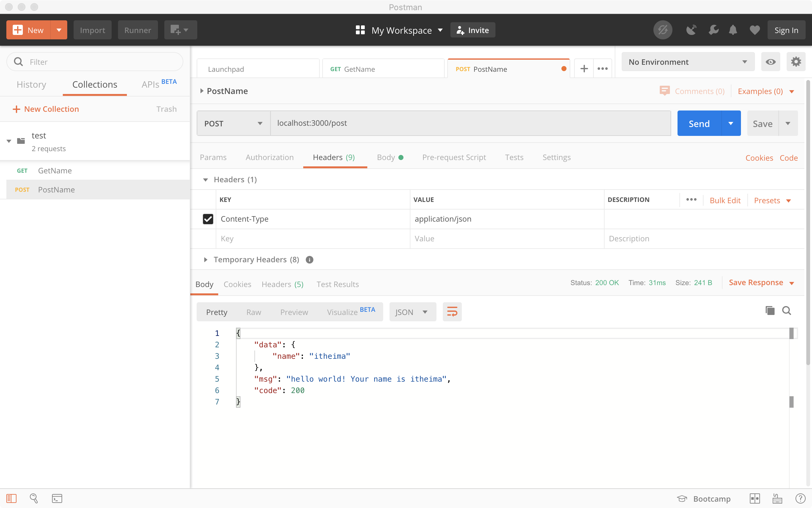
Task: Open the request Body tab
Action: coord(390,157)
